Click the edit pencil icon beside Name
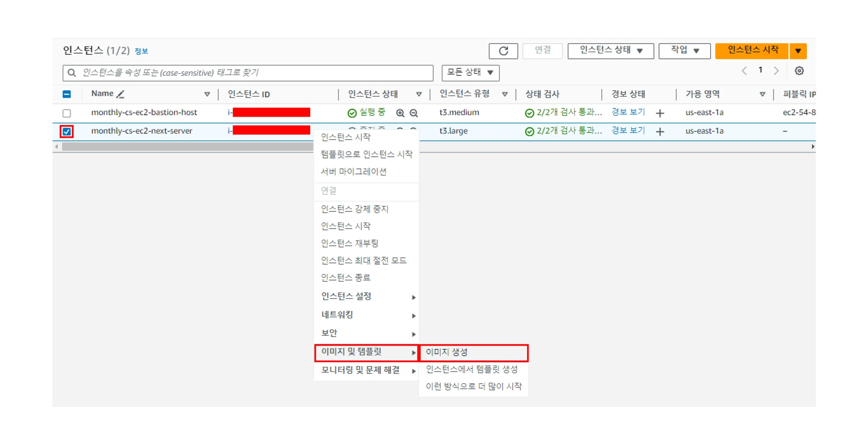868x445 pixels. tap(120, 94)
